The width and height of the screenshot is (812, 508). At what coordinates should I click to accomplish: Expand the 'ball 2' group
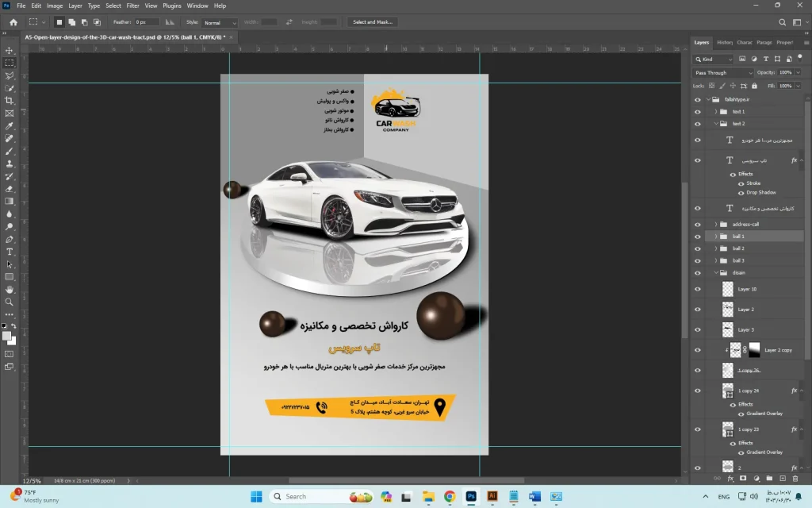pyautogui.click(x=716, y=248)
